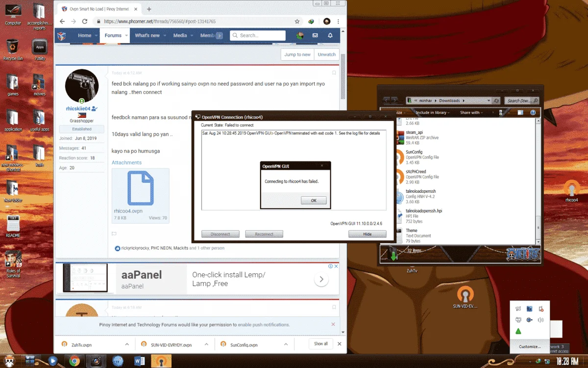Select the Forums tab on phcorner
The image size is (588, 368).
(x=113, y=35)
